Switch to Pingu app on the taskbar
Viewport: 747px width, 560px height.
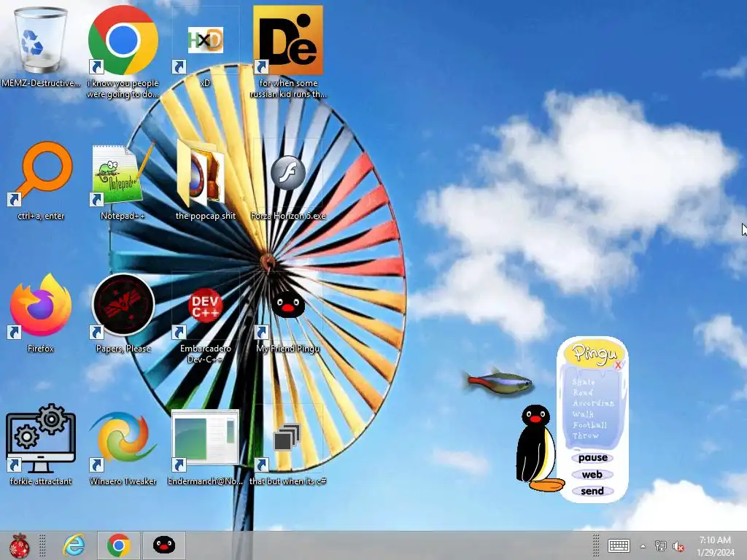pos(164,545)
